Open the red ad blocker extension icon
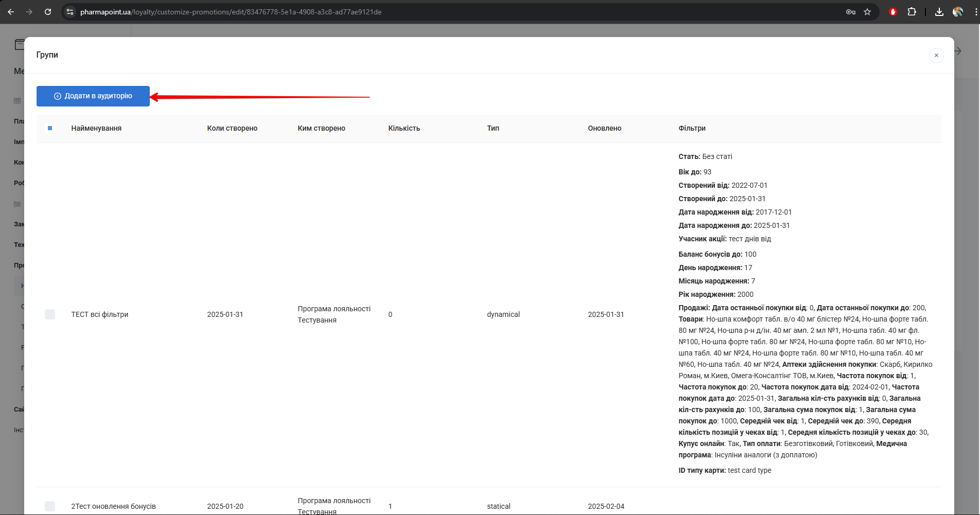 tap(893, 12)
